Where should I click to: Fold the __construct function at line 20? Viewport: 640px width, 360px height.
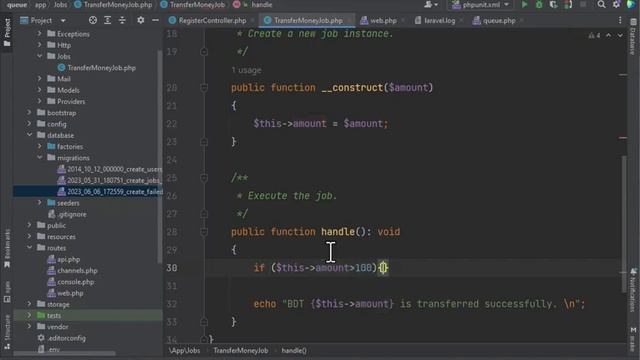click(204, 88)
